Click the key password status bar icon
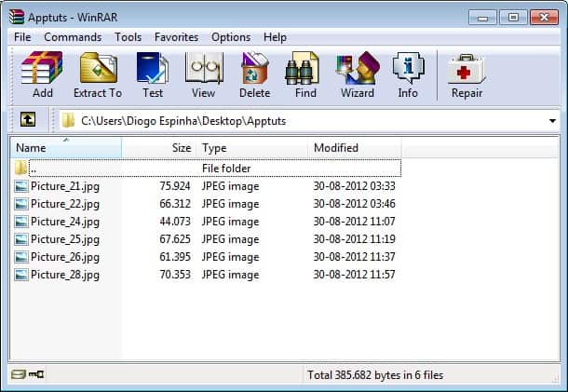 [x=36, y=374]
